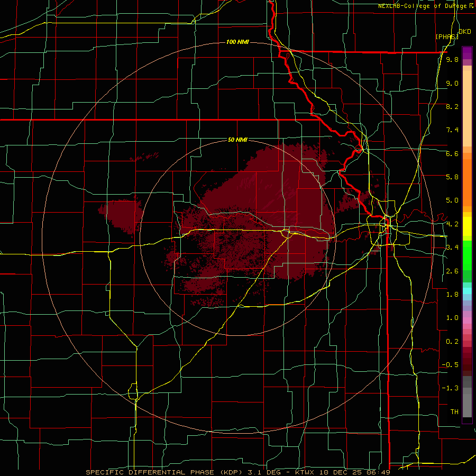Select the 3.4 value on the color scale
The width and height of the screenshot is (476, 476).
pyautogui.click(x=452, y=247)
